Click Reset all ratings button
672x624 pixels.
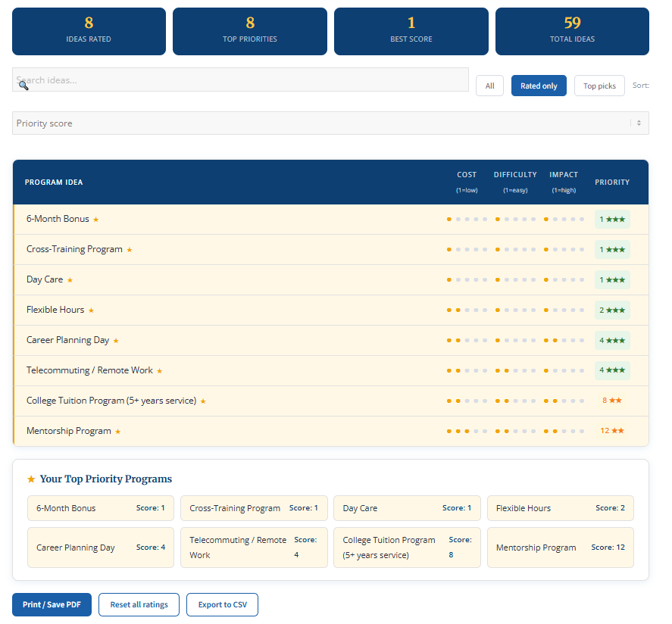[x=139, y=605]
